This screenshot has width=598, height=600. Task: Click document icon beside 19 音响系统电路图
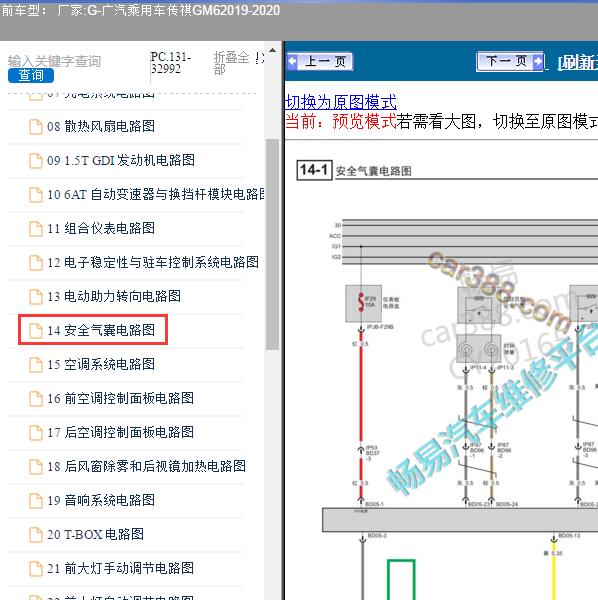click(36, 501)
